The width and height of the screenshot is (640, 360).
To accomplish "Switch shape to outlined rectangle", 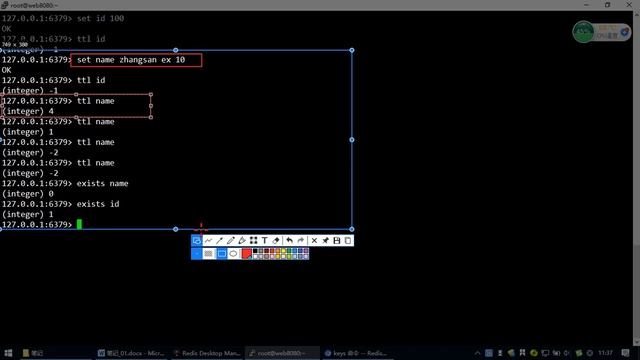I will click(222, 254).
